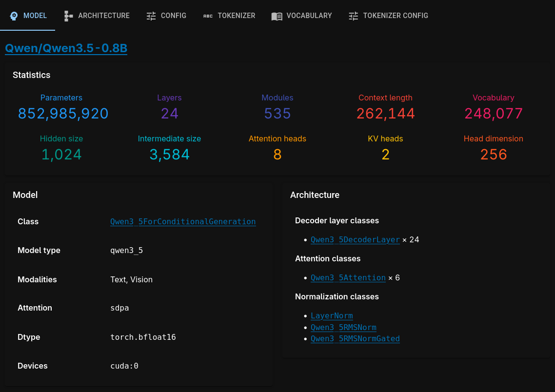
Task: Click the Architecture tab tree icon
Action: (x=68, y=16)
